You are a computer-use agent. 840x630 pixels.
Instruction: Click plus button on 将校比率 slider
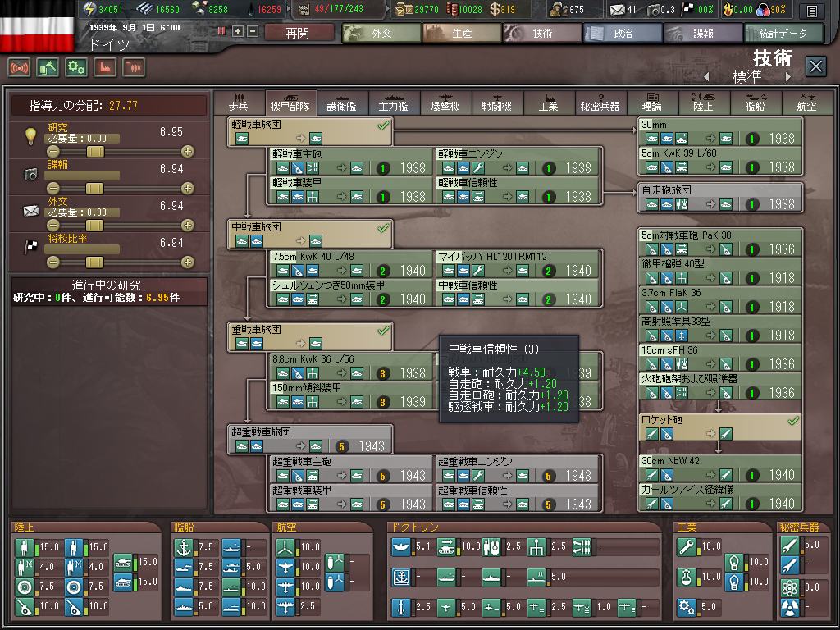[188, 262]
